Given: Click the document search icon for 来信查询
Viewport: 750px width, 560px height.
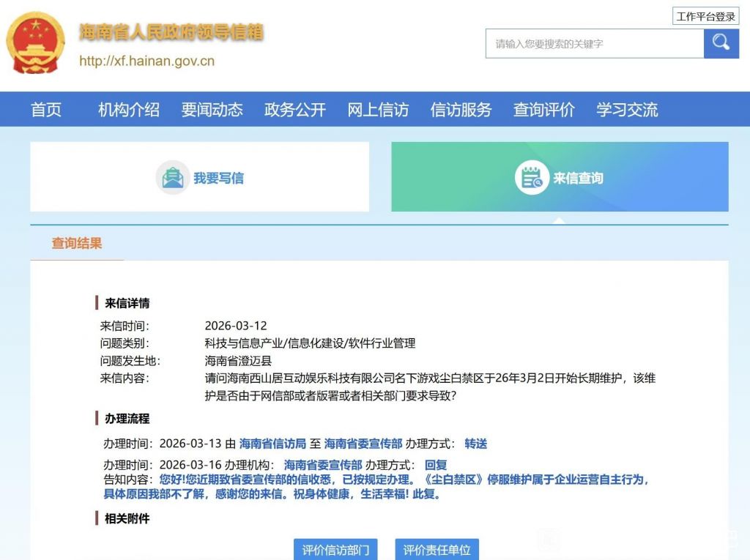Looking at the screenshot, I should coord(531,178).
